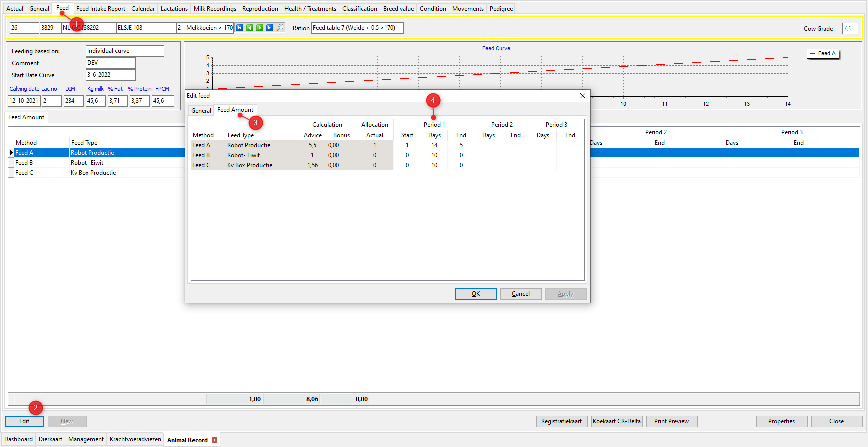868x447 pixels.
Task: Close the Edit feed dialog
Action: click(583, 96)
